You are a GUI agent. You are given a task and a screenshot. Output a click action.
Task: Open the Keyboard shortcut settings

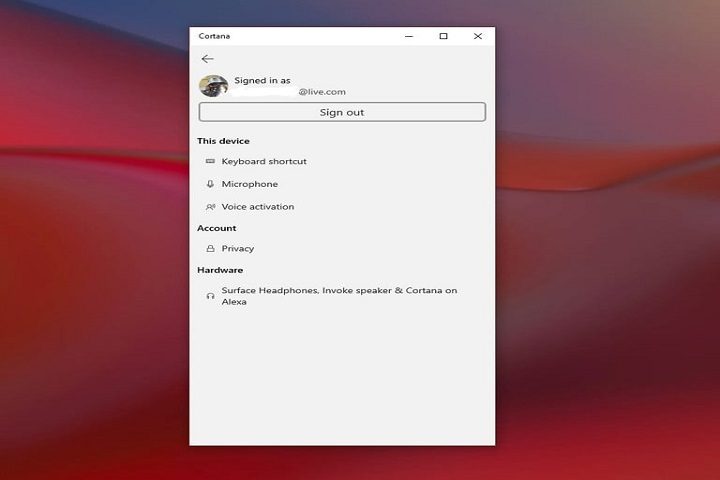(x=264, y=162)
